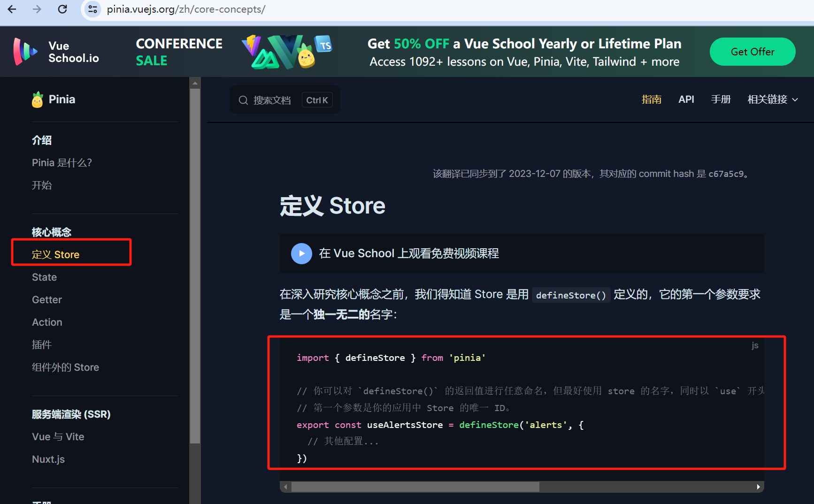This screenshot has height=504, width=814.
Task: Reload the current page
Action: [62, 9]
